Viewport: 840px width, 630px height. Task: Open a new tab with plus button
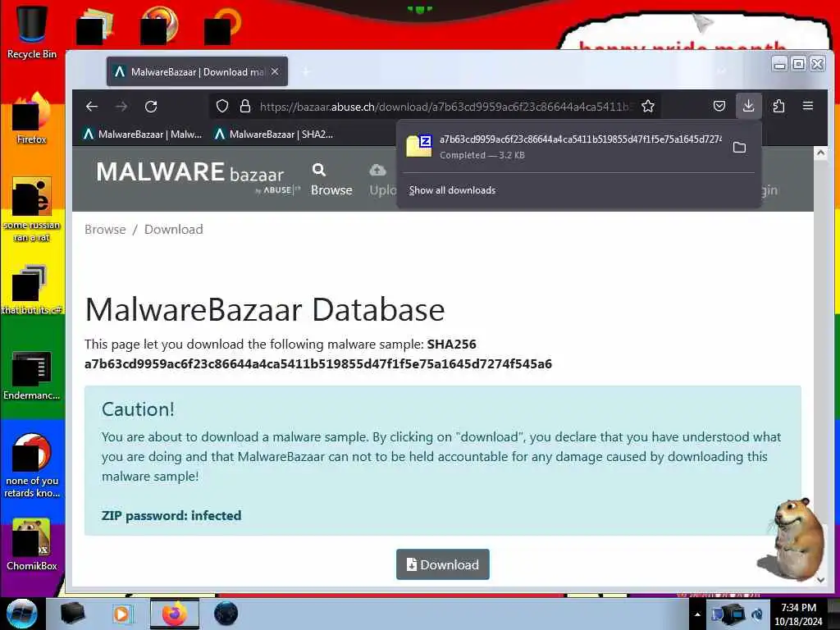click(306, 72)
